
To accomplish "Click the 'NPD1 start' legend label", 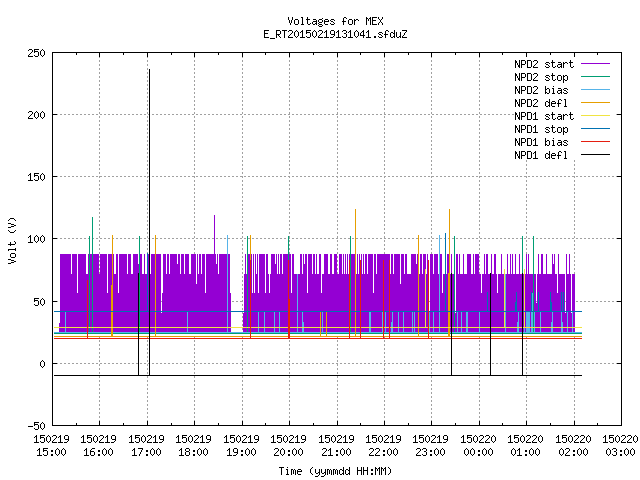I will tap(544, 116).
